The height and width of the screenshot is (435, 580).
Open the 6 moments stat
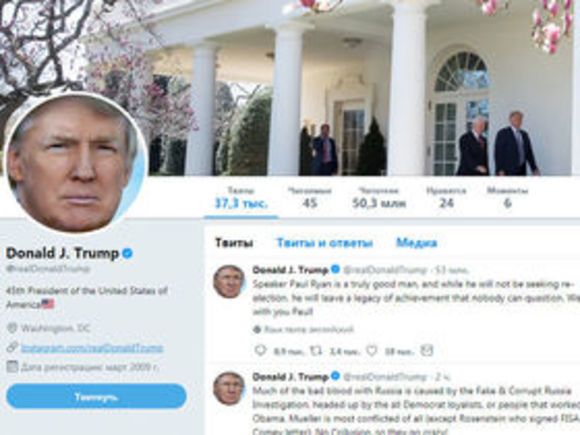pyautogui.click(x=508, y=198)
